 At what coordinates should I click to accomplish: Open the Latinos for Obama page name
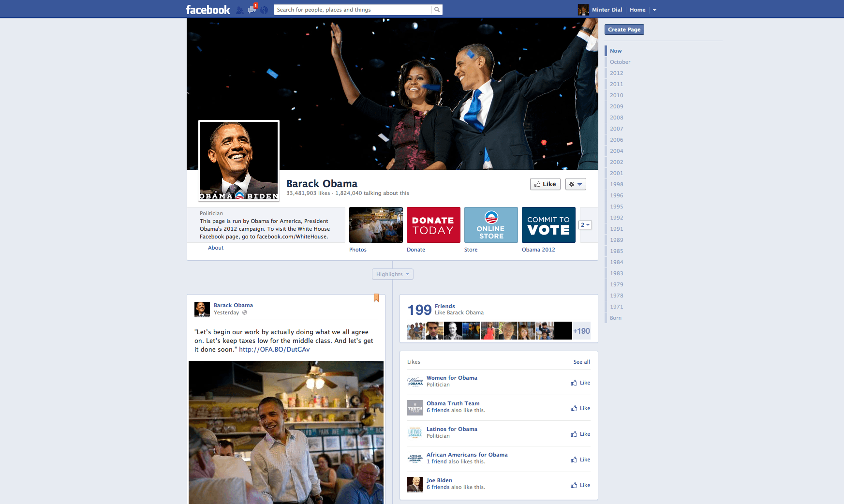pyautogui.click(x=452, y=429)
